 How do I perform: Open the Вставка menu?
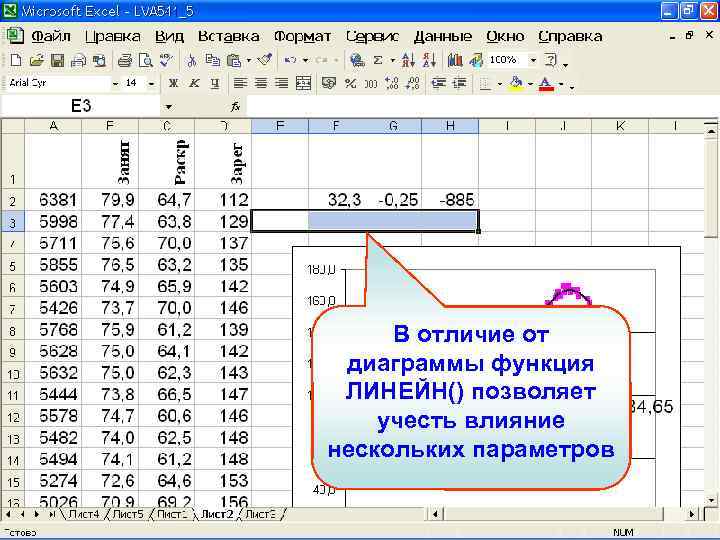(229, 36)
